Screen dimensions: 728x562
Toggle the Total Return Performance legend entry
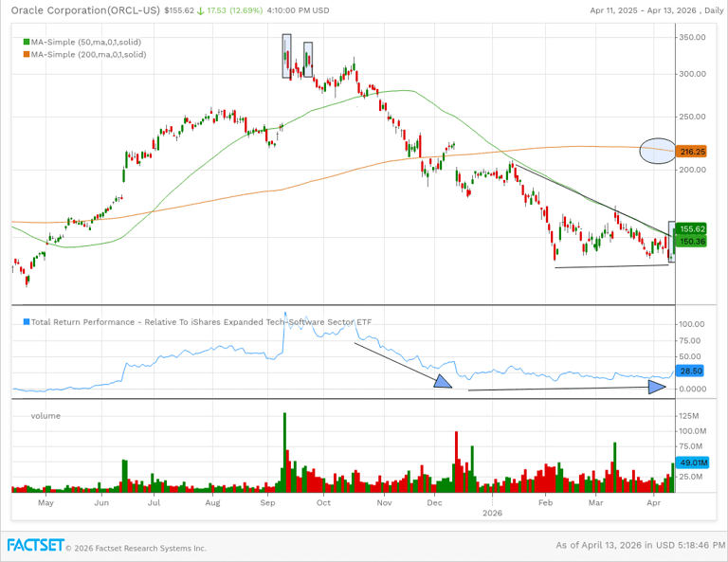[x=199, y=322]
